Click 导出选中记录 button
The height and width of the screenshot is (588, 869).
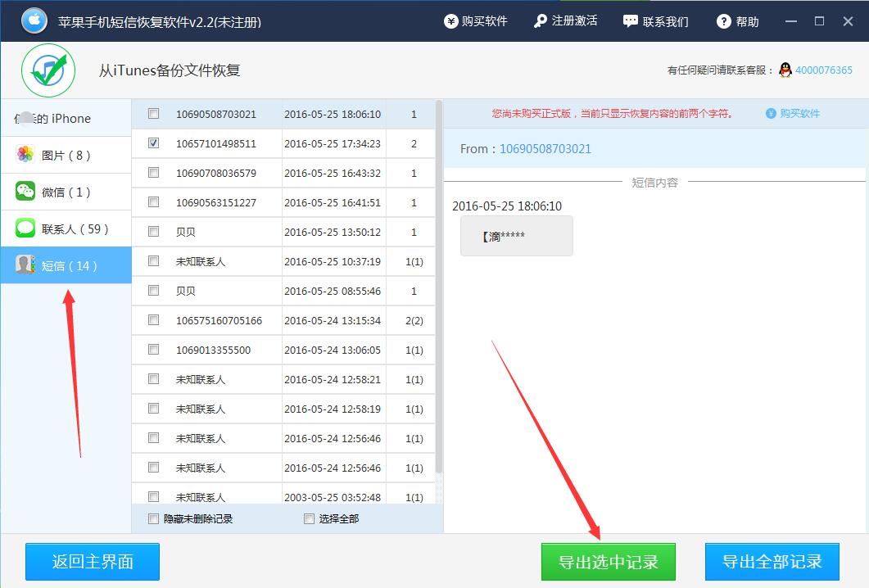click(609, 562)
